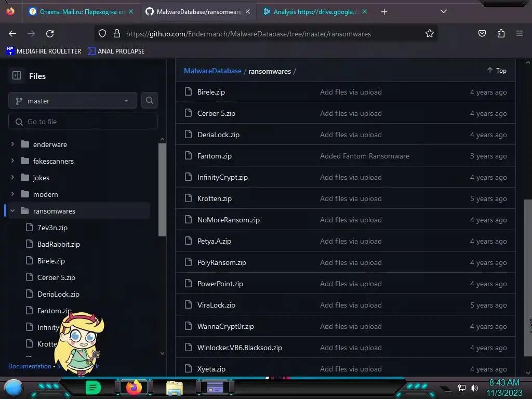Jump to Top of the page

pyautogui.click(x=497, y=70)
